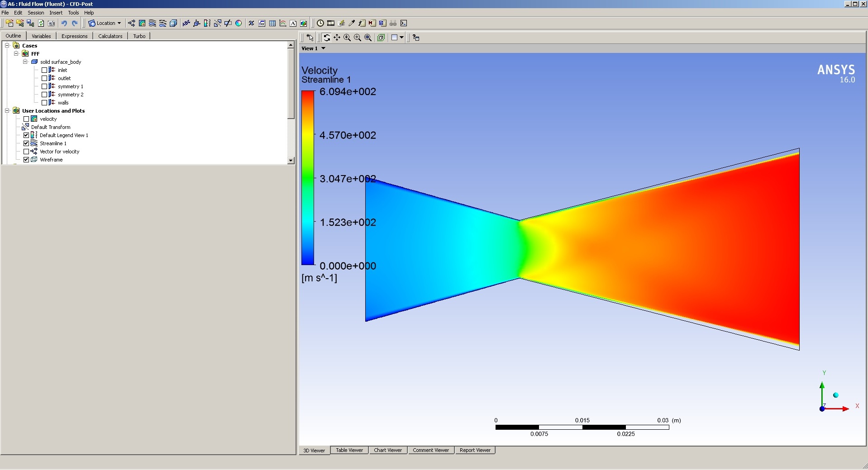Fit the view to the model
The width and height of the screenshot is (868, 470).
[x=368, y=38]
